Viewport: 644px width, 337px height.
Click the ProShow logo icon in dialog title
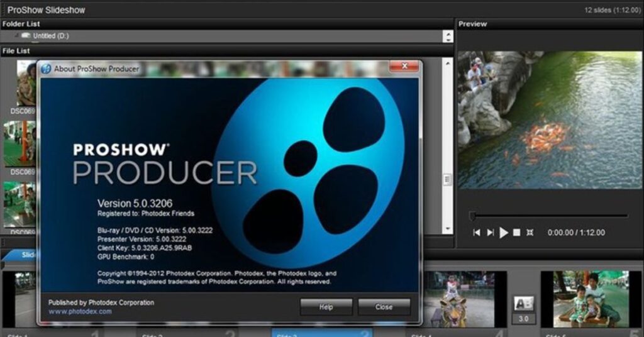point(46,69)
